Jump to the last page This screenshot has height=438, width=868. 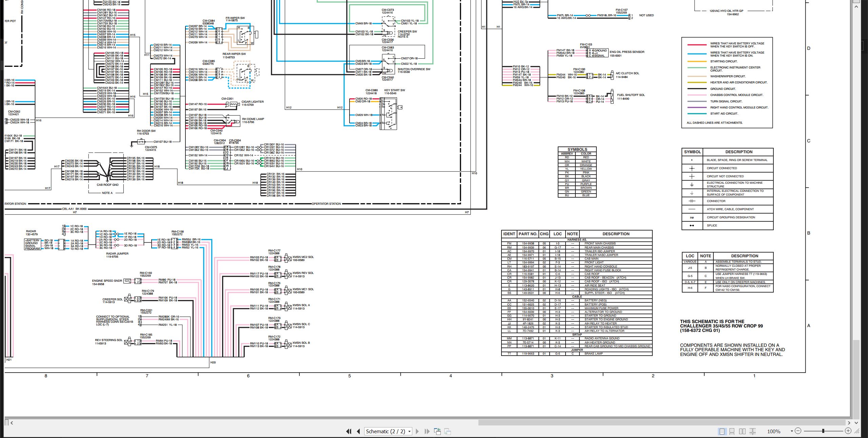[x=427, y=431]
